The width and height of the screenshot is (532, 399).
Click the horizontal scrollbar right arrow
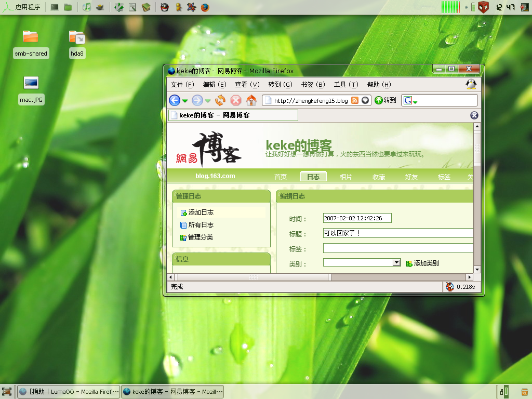(470, 277)
